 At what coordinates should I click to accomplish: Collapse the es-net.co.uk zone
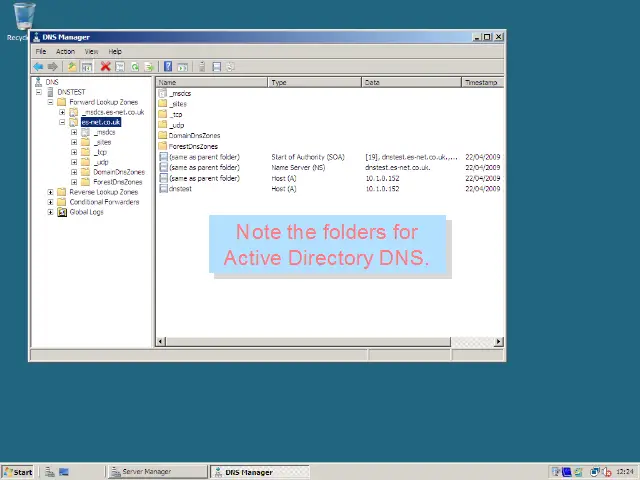62,122
